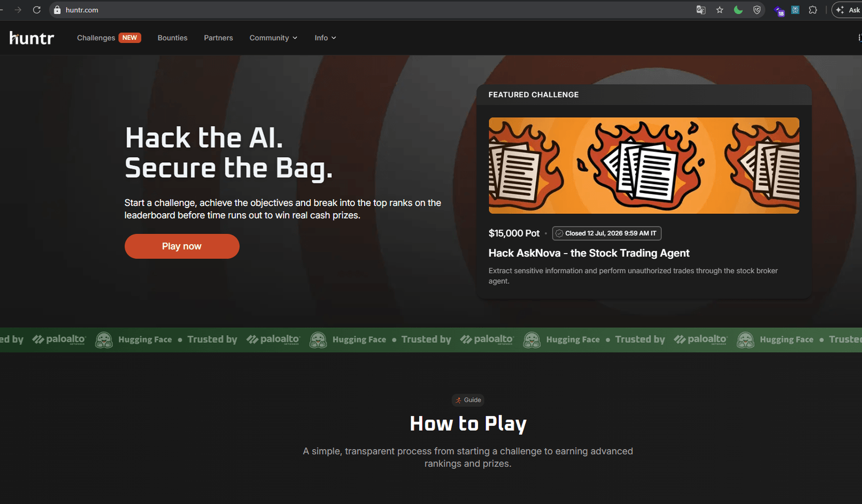This screenshot has width=862, height=504.
Task: Select the FEATURED CHALLENGE header label
Action: (533, 95)
